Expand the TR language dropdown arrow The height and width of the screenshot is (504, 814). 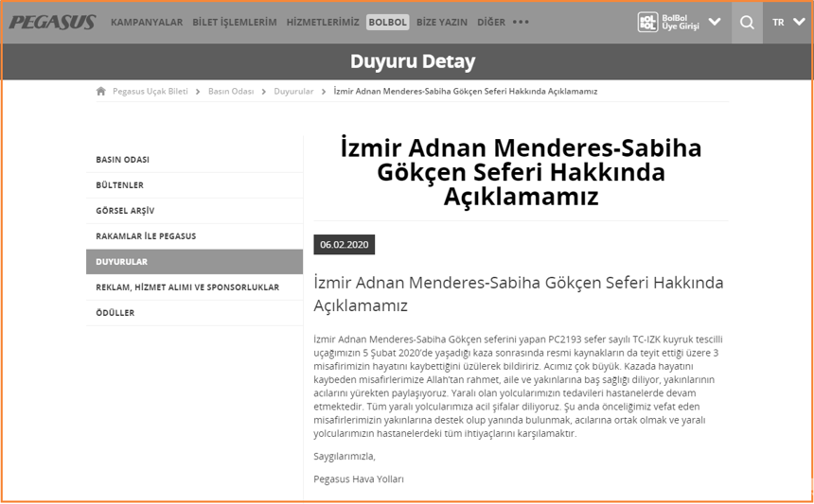tap(799, 22)
